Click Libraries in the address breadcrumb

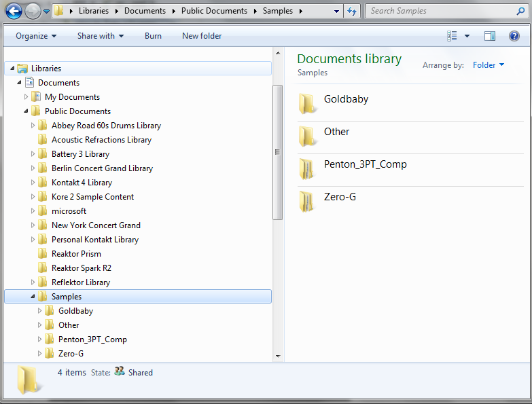94,11
